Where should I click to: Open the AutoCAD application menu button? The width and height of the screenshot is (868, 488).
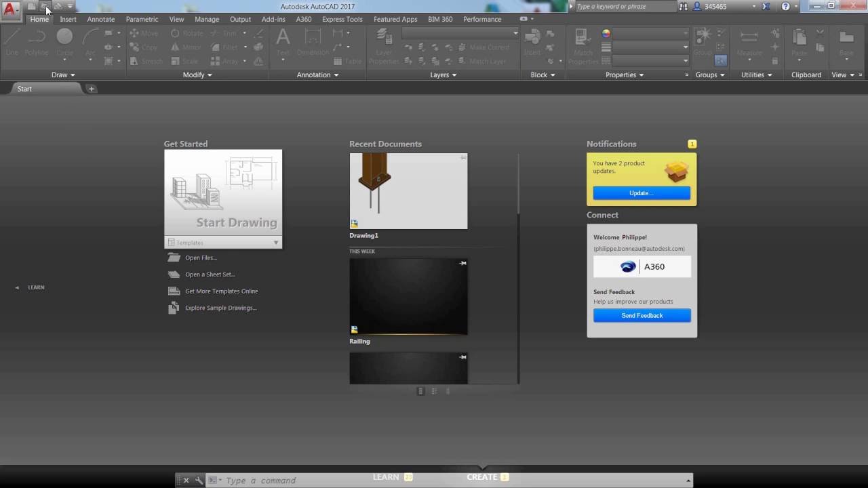tap(10, 10)
